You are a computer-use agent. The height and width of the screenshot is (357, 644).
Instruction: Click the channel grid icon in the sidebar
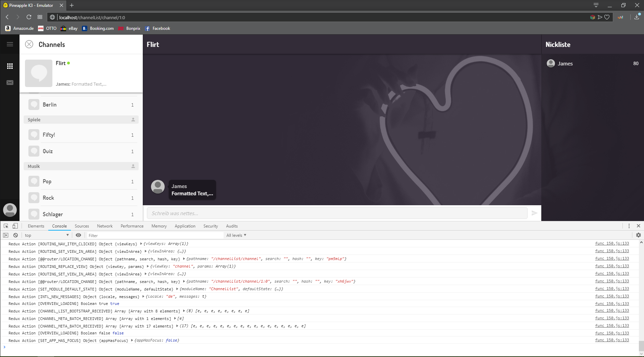[x=10, y=66]
